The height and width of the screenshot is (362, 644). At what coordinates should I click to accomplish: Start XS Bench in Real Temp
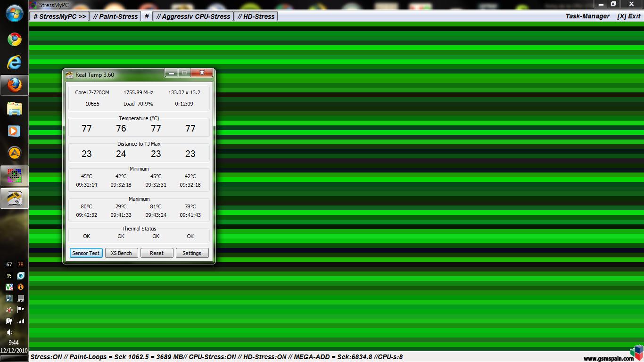pyautogui.click(x=121, y=253)
